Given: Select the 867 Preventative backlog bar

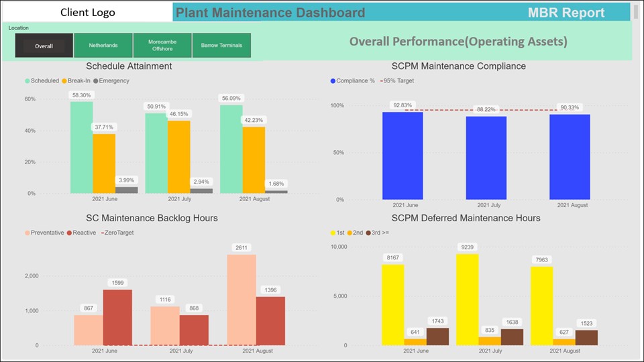Looking at the screenshot, I should click(89, 330).
